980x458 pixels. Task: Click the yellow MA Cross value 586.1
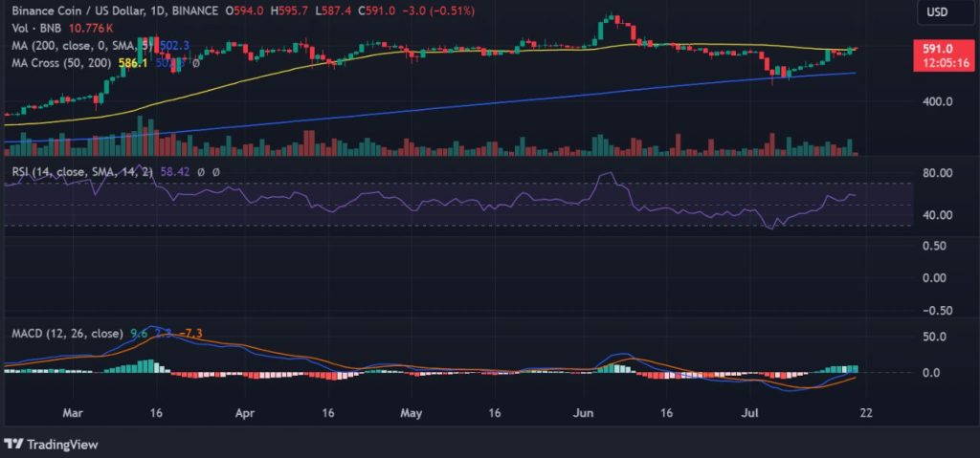click(131, 63)
